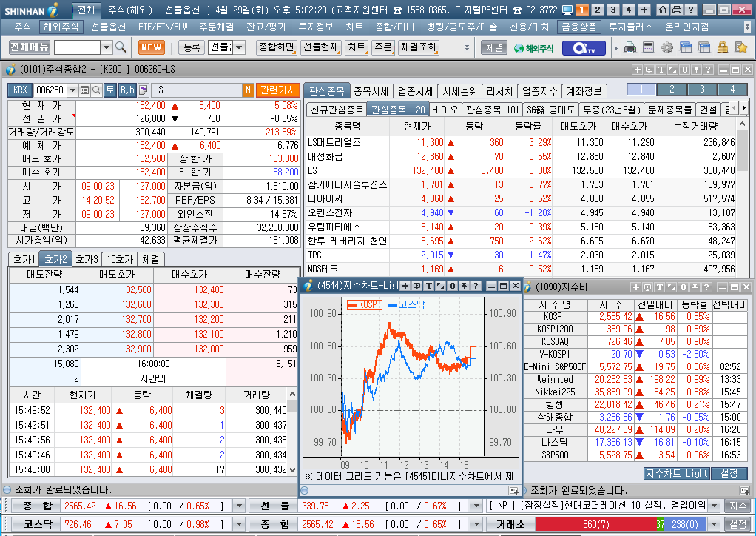Open dropdown beside 거래소 advance-decline bar

click(x=714, y=524)
